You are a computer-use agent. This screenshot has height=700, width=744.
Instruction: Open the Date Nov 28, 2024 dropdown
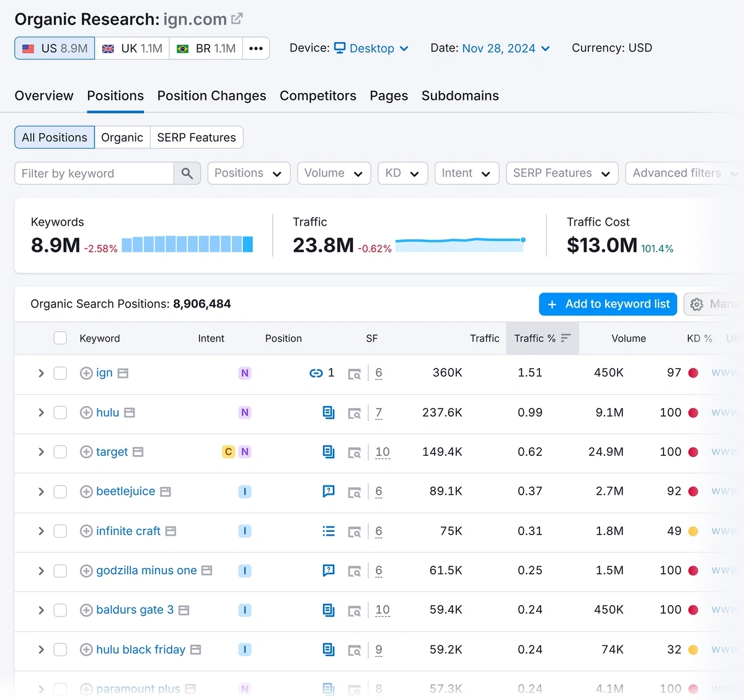tap(506, 48)
